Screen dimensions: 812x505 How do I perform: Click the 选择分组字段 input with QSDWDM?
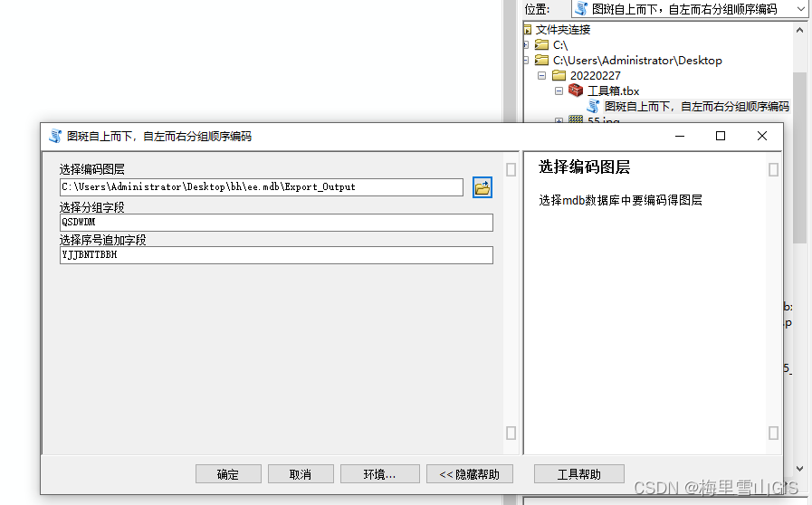pos(276,223)
